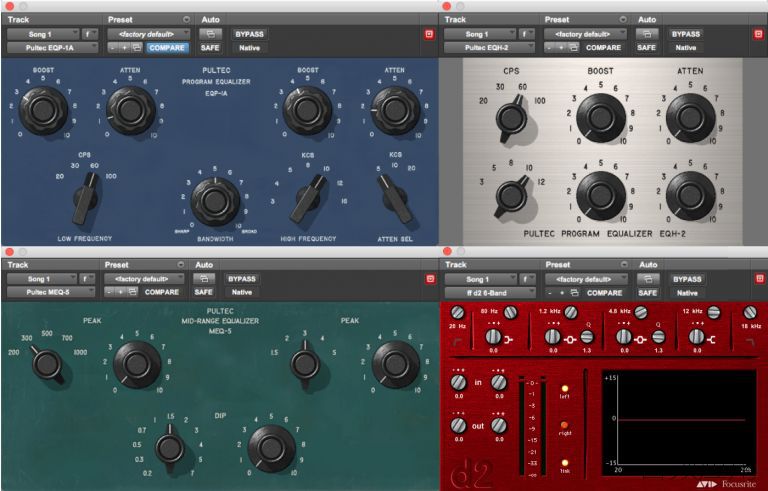Enable automation SAFE in EQH-2 window
This screenshot has width=768, height=491.
tap(647, 48)
